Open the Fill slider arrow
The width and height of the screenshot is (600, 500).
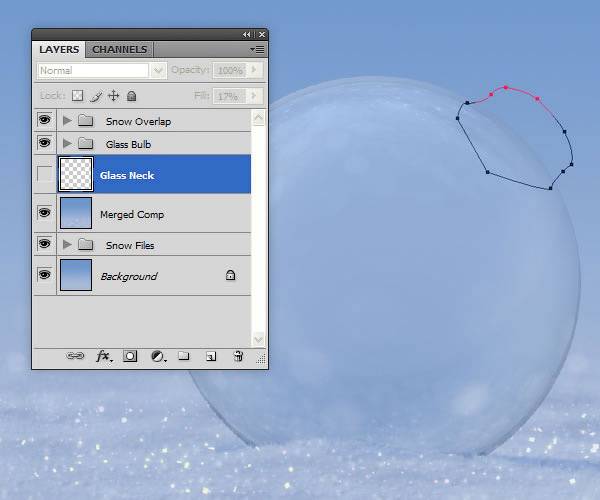(x=254, y=96)
